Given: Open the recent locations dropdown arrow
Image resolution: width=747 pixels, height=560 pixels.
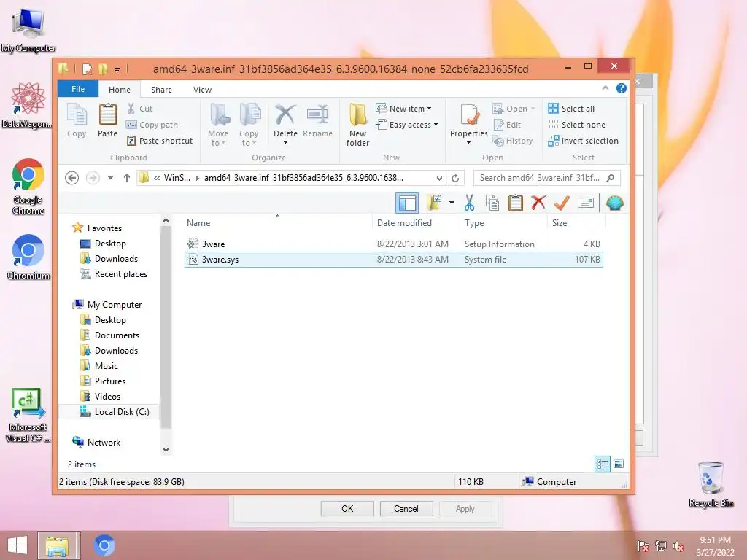Looking at the screenshot, I should pyautogui.click(x=111, y=178).
